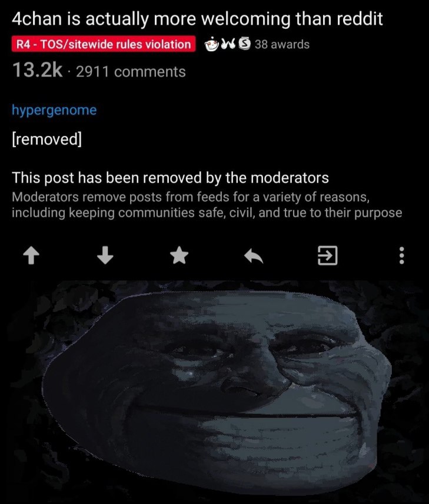This screenshot has height=504, width=429.
Task: Tap the 13.2k score count
Action: [x=37, y=70]
